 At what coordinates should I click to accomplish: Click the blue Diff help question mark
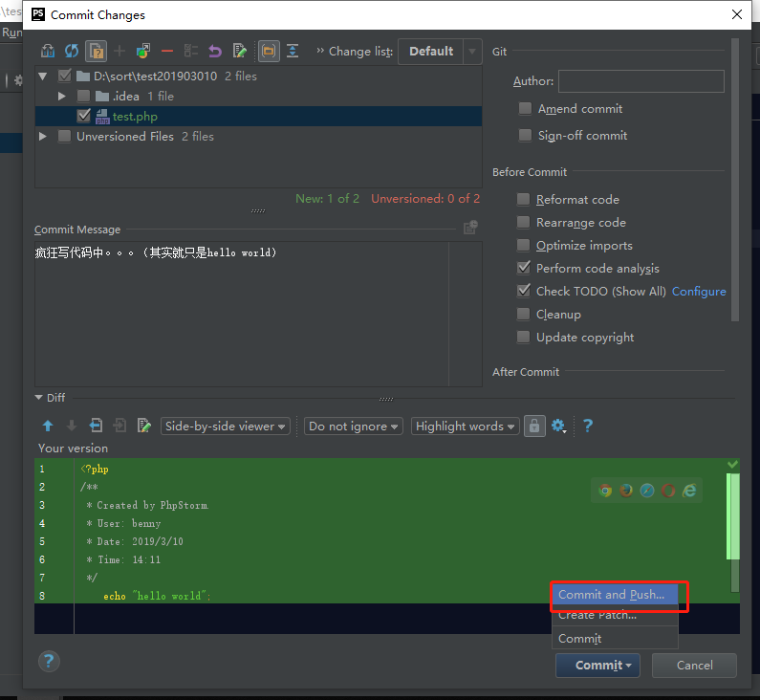(588, 426)
